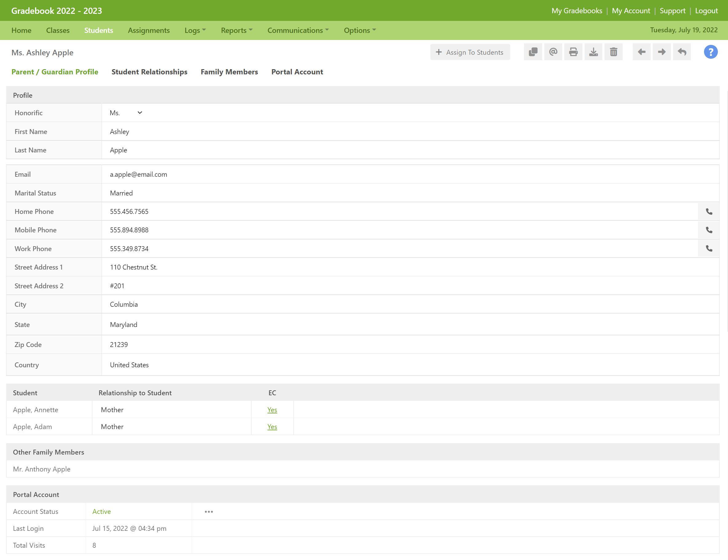Open the blue help question icon
The image size is (728, 560).
pos(710,52)
